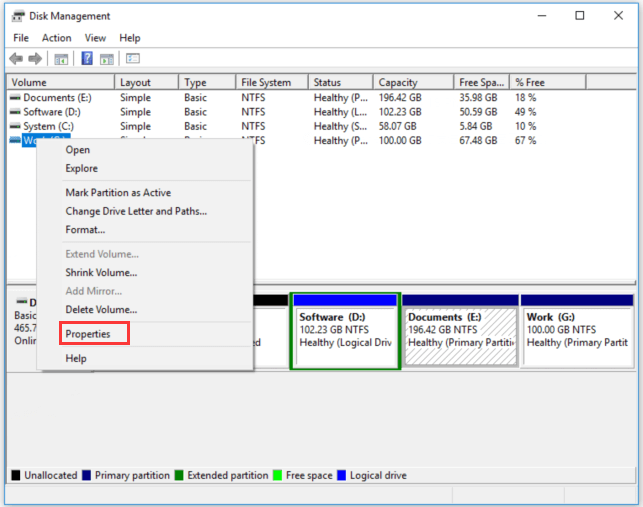Viewport: 643px width, 507px height.
Task: Click the Documents (E:) volume drive icon
Action: click(x=15, y=98)
